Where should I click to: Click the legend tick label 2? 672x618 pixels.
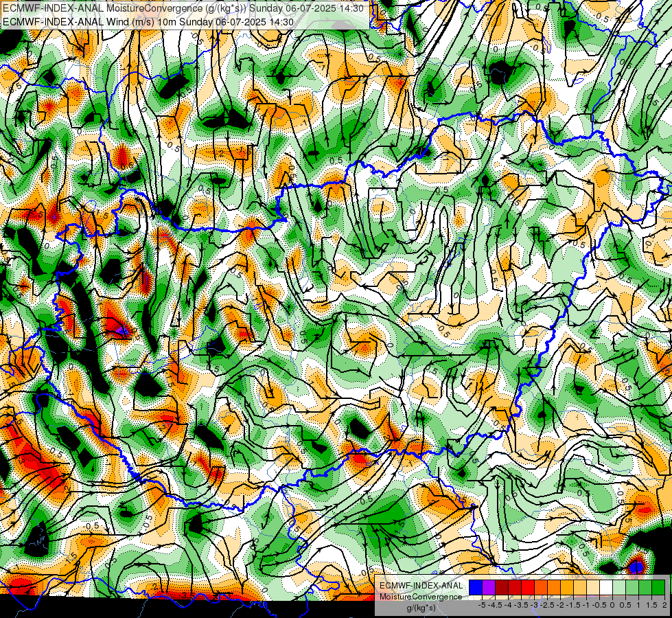click(664, 605)
